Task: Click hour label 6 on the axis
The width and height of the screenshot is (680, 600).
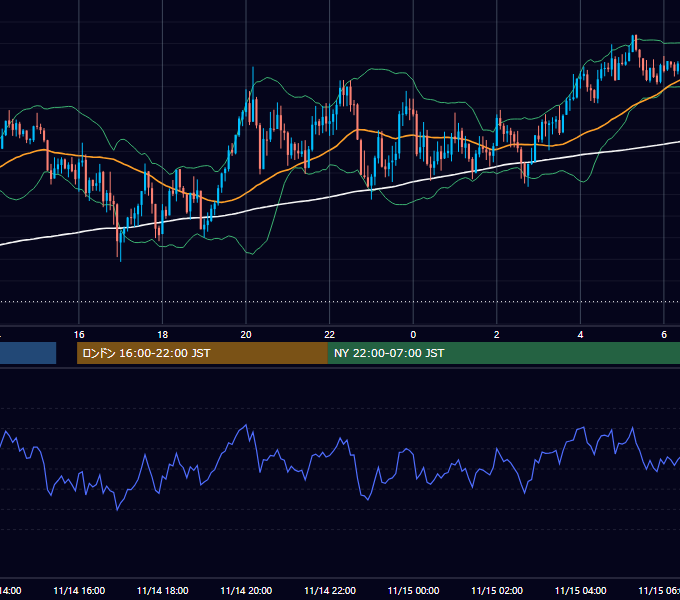Action: [664, 335]
